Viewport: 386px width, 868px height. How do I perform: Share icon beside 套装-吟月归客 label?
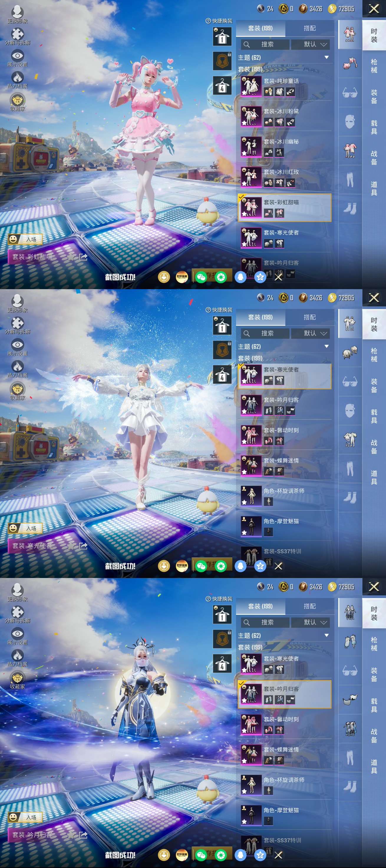pyautogui.click(x=83, y=835)
